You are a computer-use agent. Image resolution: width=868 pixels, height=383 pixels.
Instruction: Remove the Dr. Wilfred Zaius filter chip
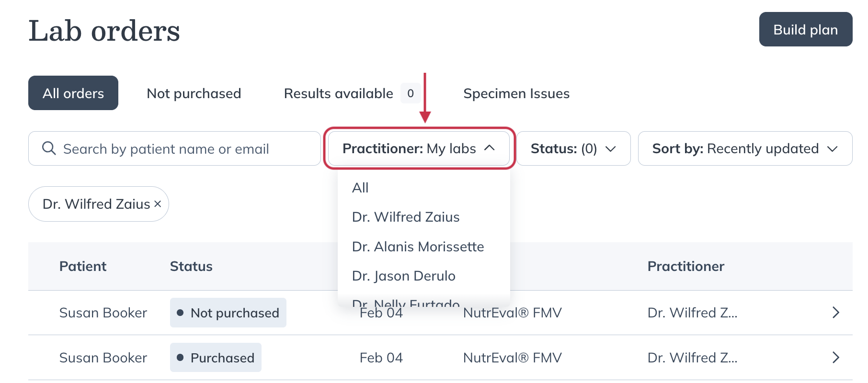point(158,204)
